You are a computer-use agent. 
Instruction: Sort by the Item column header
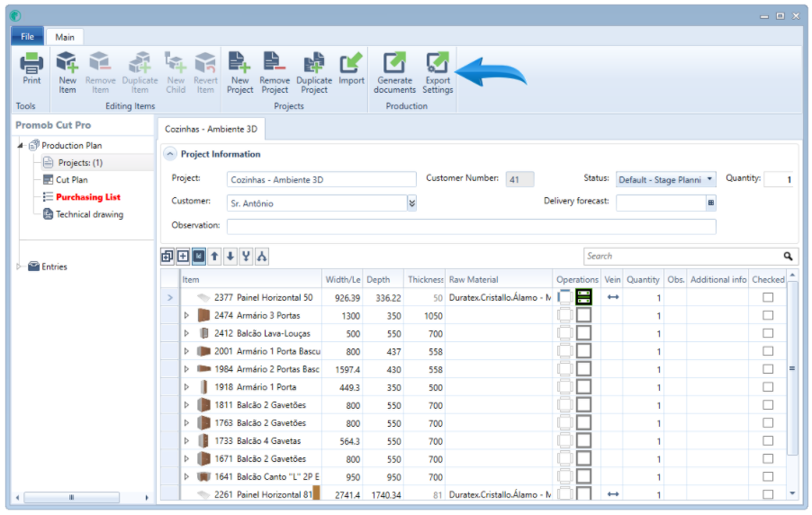tap(250, 279)
